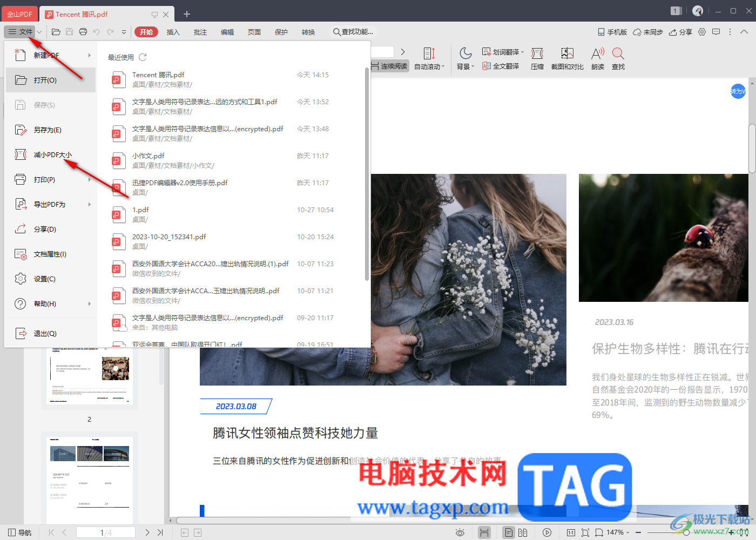756x540 pixels.
Task: Click the fit page icon in status bar
Action: (x=585, y=532)
